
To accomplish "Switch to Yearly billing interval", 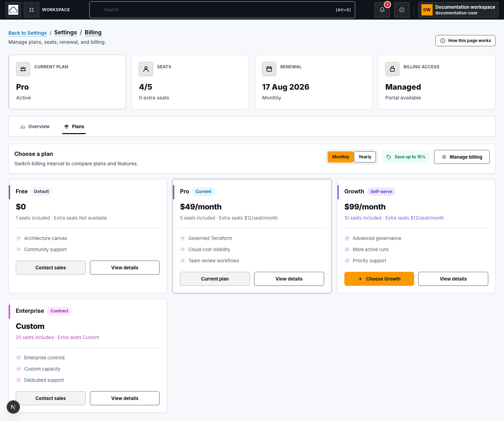I will [365, 157].
